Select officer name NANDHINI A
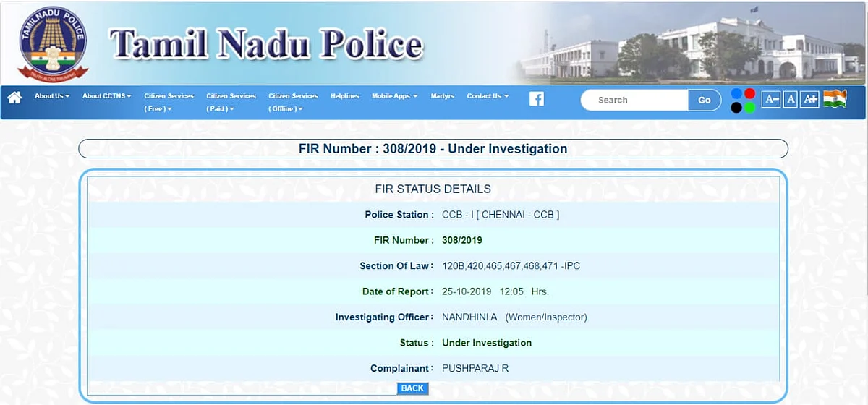The width and height of the screenshot is (868, 405). tap(469, 317)
